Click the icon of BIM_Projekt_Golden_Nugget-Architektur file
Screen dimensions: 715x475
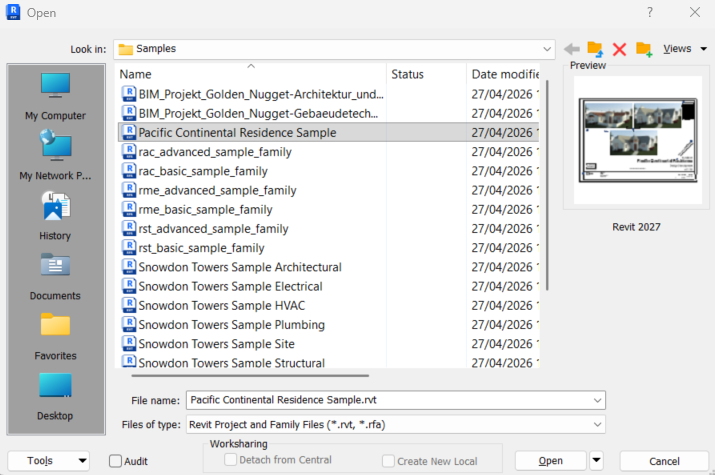130,94
